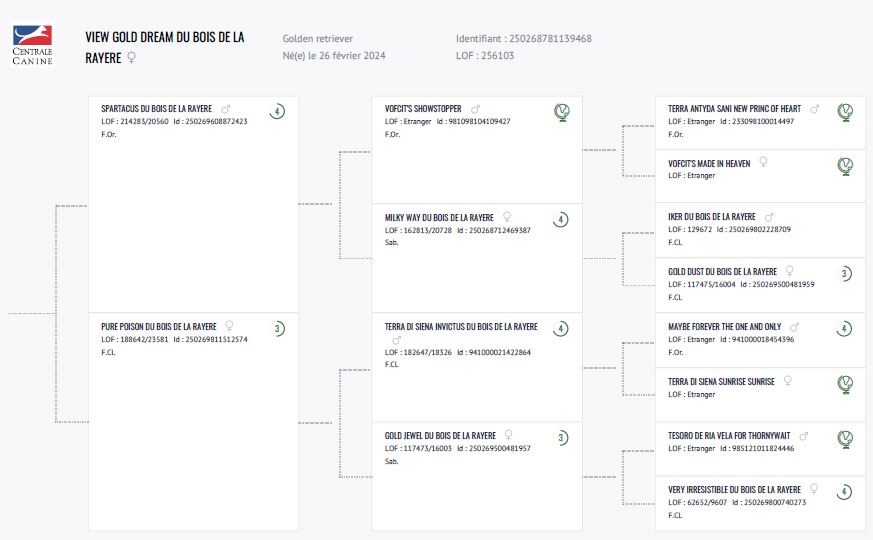
Task: Select Vofcit's Showstopper ancestor name
Action: [423, 109]
